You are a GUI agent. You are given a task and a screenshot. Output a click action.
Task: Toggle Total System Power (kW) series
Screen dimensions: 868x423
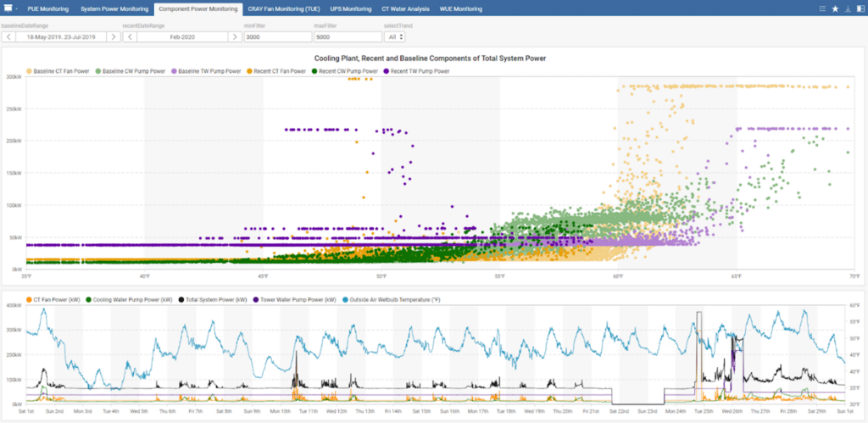tap(214, 299)
